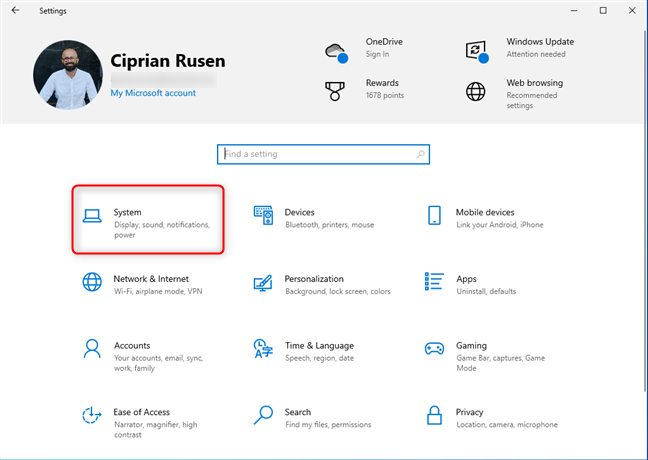
Task: Open Time & Language label
Action: 319,345
